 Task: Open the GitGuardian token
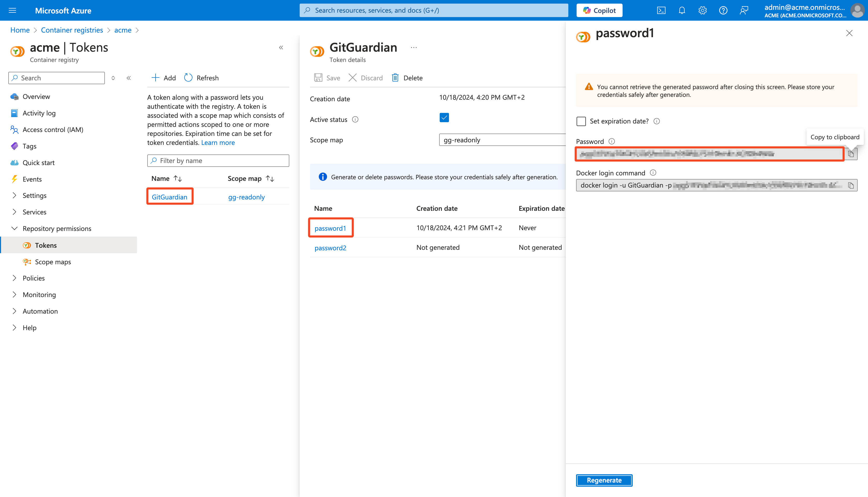(169, 197)
